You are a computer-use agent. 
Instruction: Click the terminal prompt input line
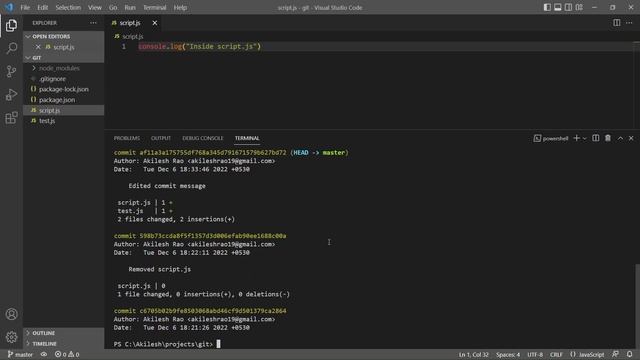(x=167, y=344)
